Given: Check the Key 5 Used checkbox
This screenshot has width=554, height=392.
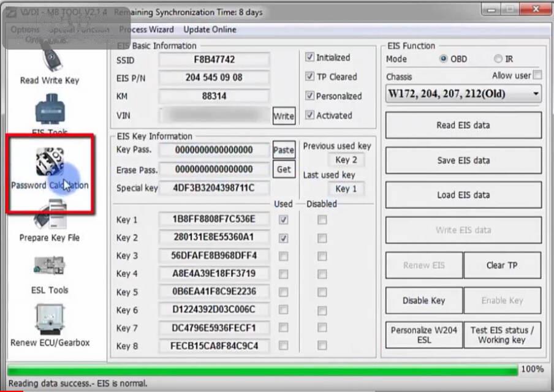Looking at the screenshot, I should 283,292.
